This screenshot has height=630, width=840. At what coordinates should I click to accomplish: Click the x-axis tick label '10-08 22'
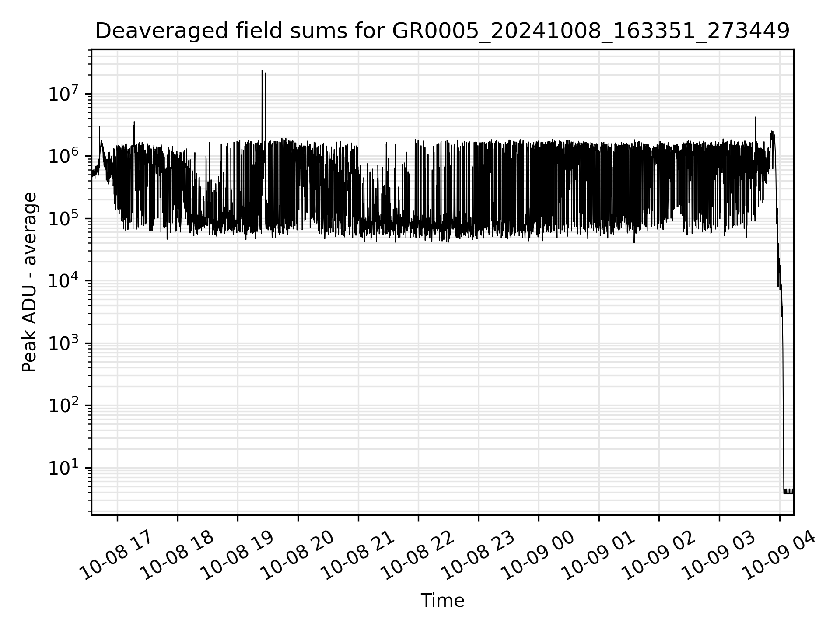click(x=418, y=554)
